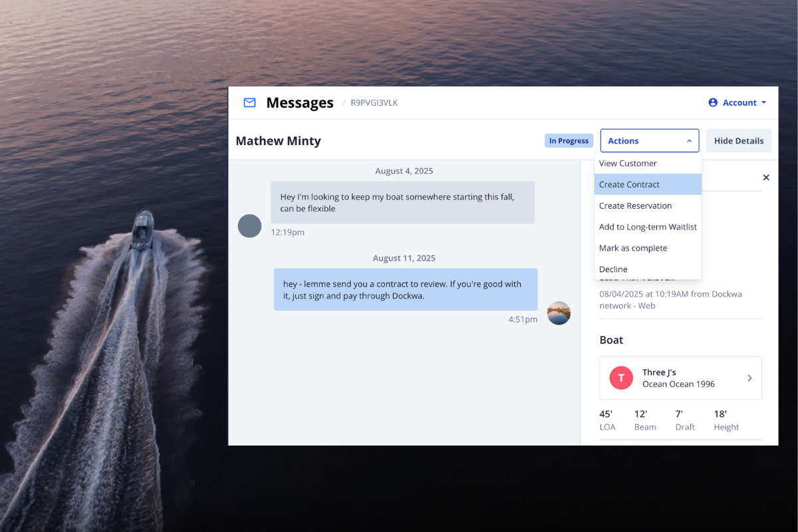Click the In Progress status badge
This screenshot has width=798, height=532.
[569, 141]
